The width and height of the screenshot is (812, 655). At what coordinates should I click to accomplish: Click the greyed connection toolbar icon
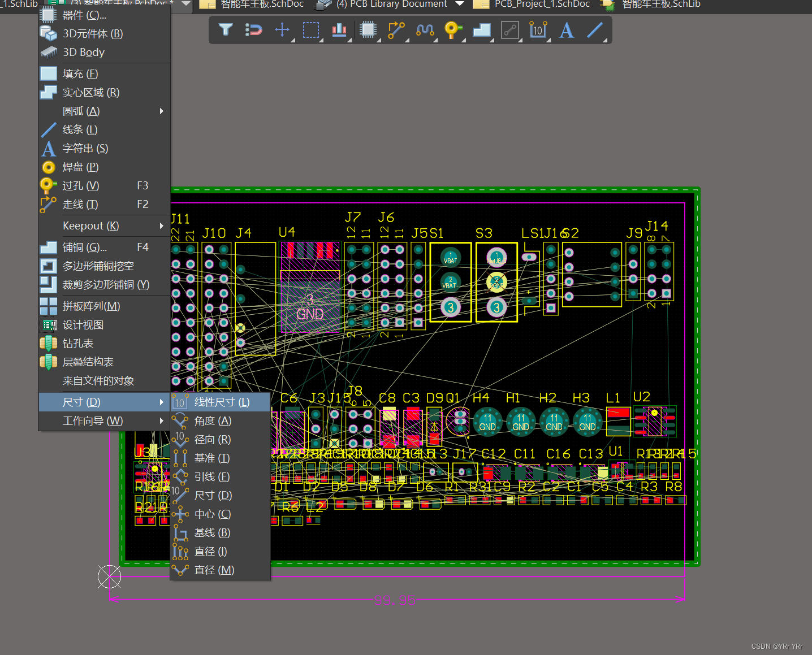point(510,29)
